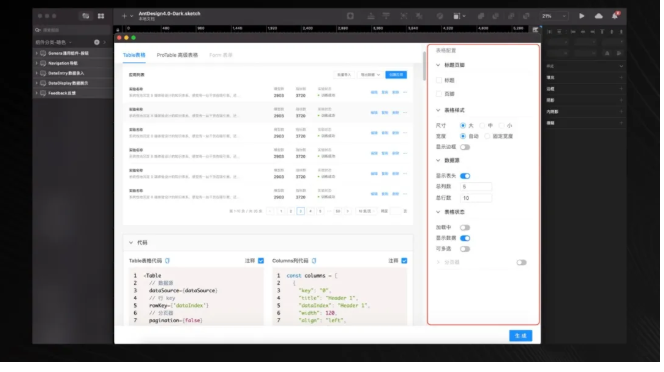The image size is (664, 372).
Task: Enable the 显示边框 switch
Action: pos(465,147)
